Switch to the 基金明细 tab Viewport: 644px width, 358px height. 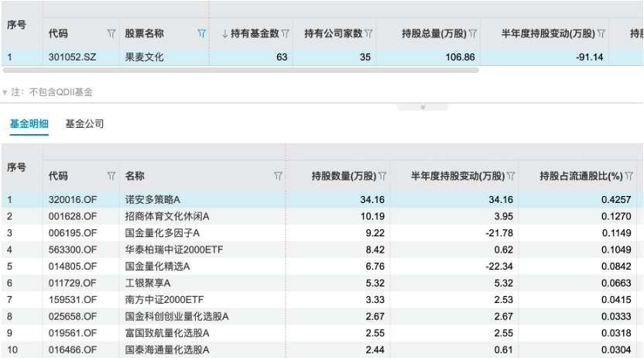tap(29, 124)
